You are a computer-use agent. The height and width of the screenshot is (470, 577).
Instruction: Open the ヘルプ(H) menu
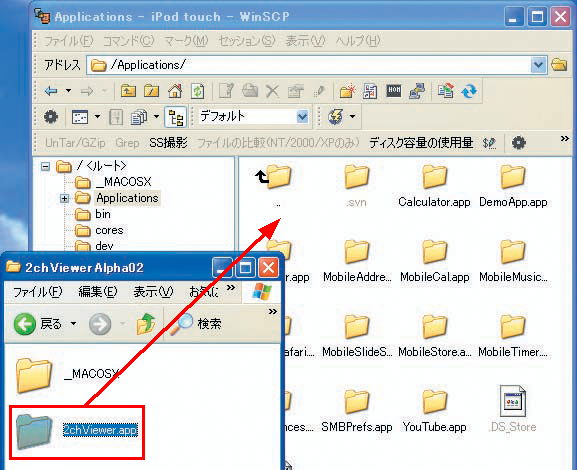tap(358, 40)
